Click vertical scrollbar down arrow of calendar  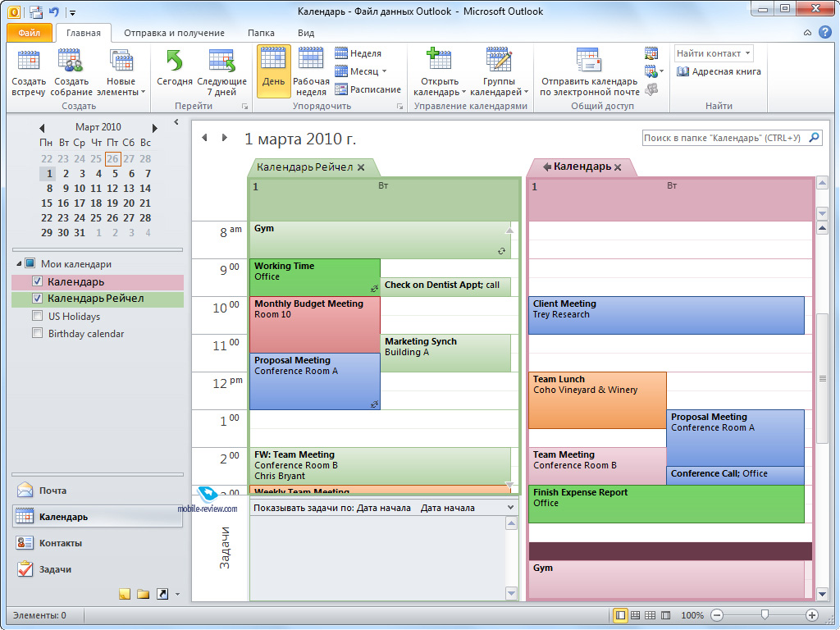pyautogui.click(x=823, y=593)
